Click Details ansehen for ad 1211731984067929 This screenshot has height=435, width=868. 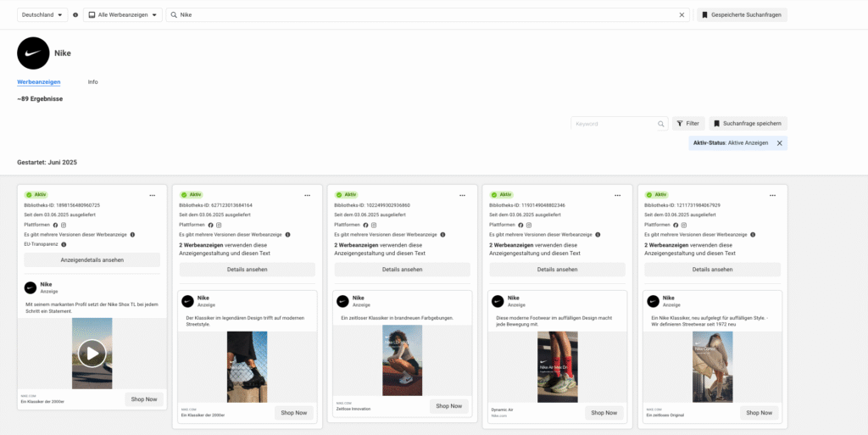click(x=712, y=270)
